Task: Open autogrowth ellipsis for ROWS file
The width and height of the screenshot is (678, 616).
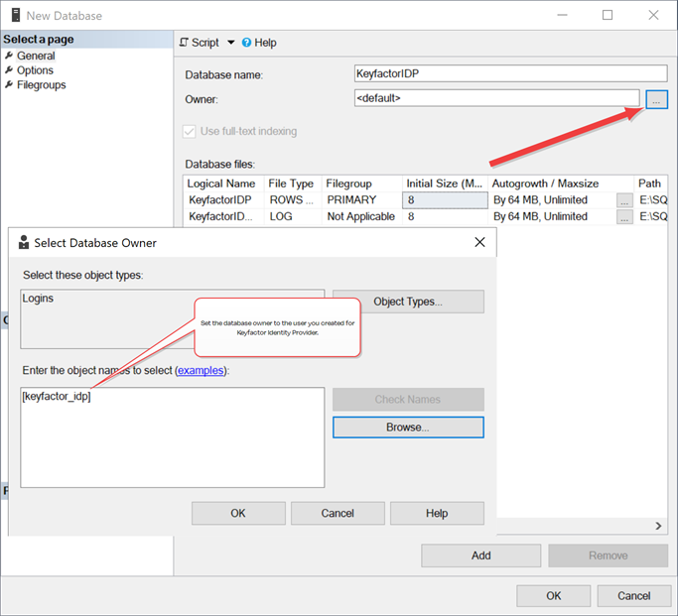Action: coord(624,200)
